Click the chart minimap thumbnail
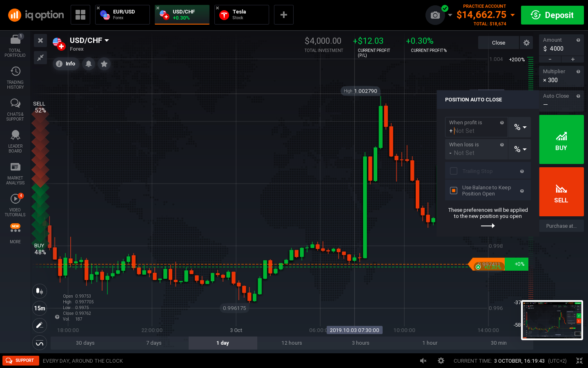Image resolution: width=588 pixels, height=368 pixels. pyautogui.click(x=552, y=320)
